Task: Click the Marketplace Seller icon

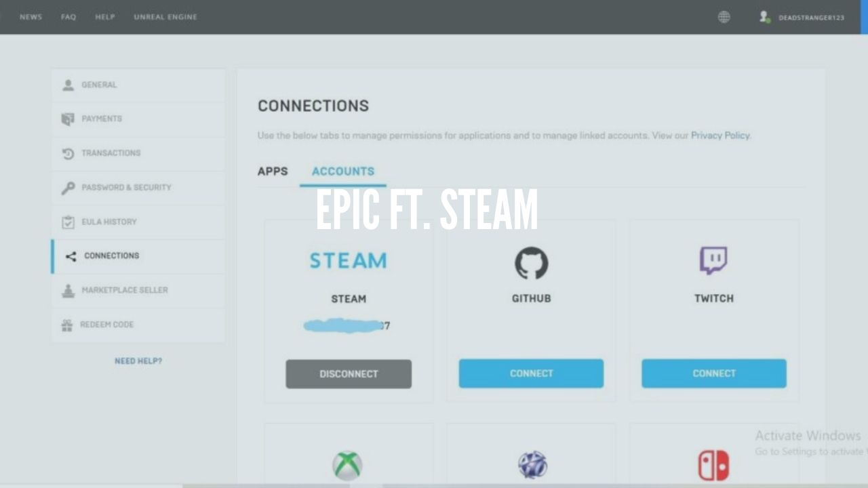Action: [68, 291]
